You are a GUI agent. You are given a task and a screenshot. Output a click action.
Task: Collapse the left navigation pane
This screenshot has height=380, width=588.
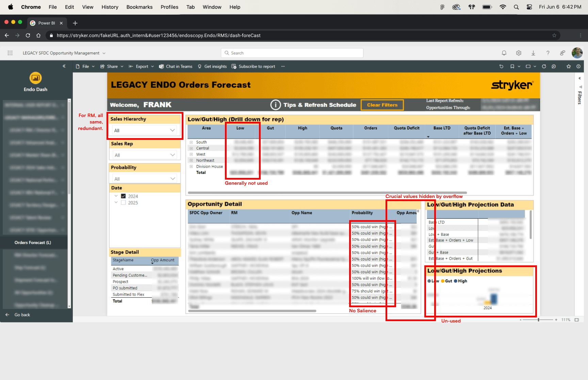pos(64,66)
